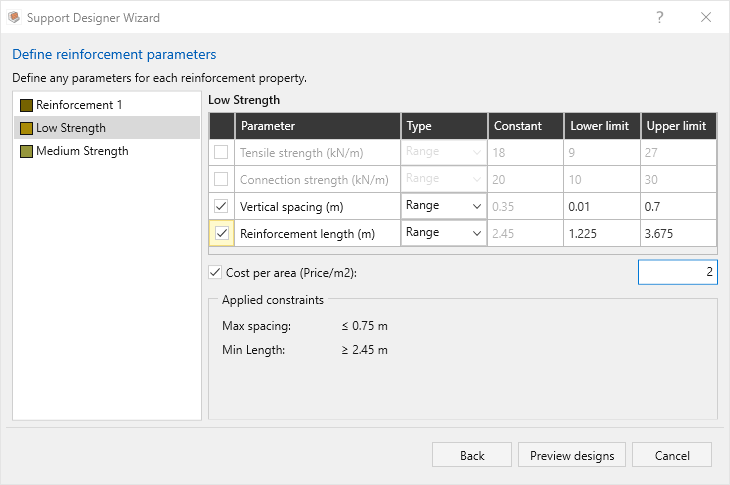Enable the Tensile strength checkbox
The image size is (730, 485).
pos(221,152)
